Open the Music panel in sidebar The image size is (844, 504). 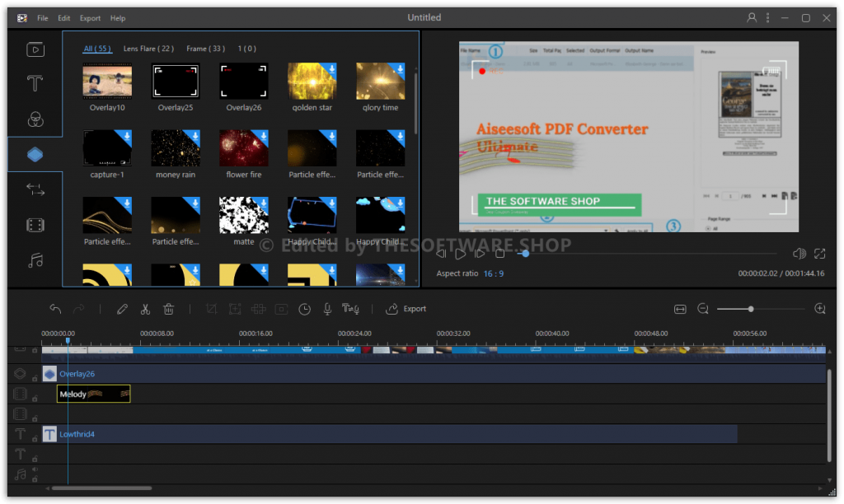(x=35, y=260)
